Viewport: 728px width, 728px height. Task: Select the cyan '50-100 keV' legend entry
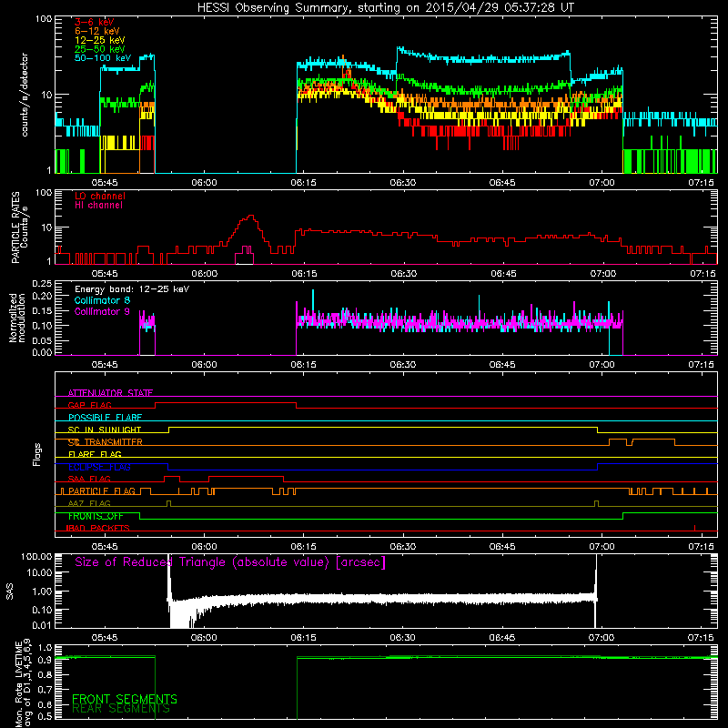coord(102,58)
